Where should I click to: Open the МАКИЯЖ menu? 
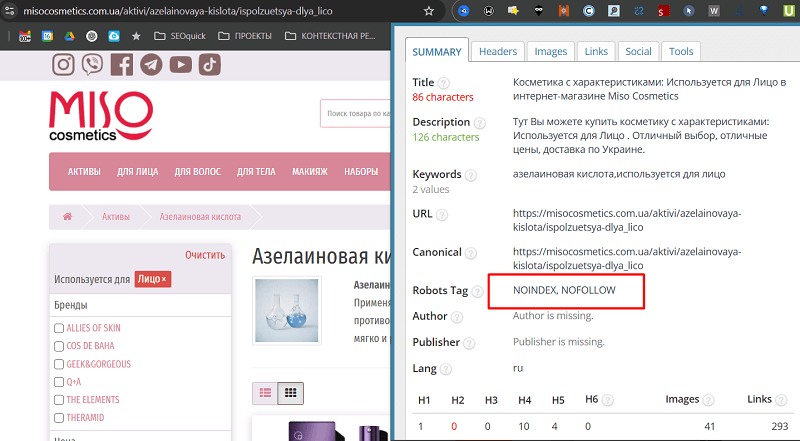pyautogui.click(x=310, y=172)
